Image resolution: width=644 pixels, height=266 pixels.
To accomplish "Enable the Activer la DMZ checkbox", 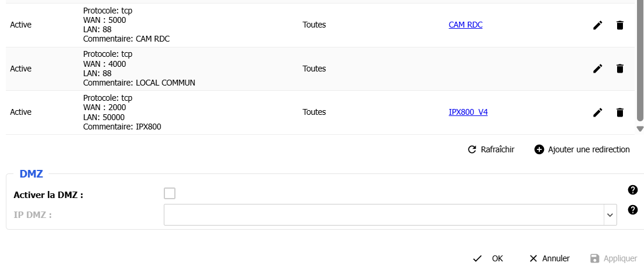I will coord(170,193).
